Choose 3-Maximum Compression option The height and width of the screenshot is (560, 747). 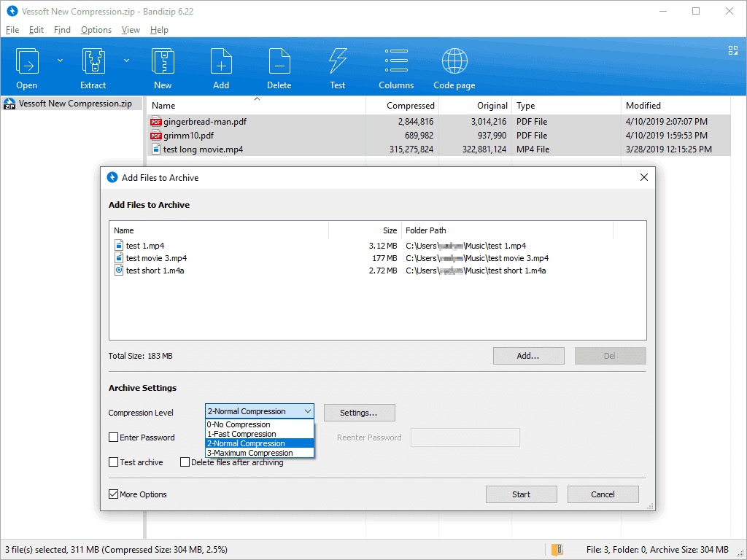260,453
